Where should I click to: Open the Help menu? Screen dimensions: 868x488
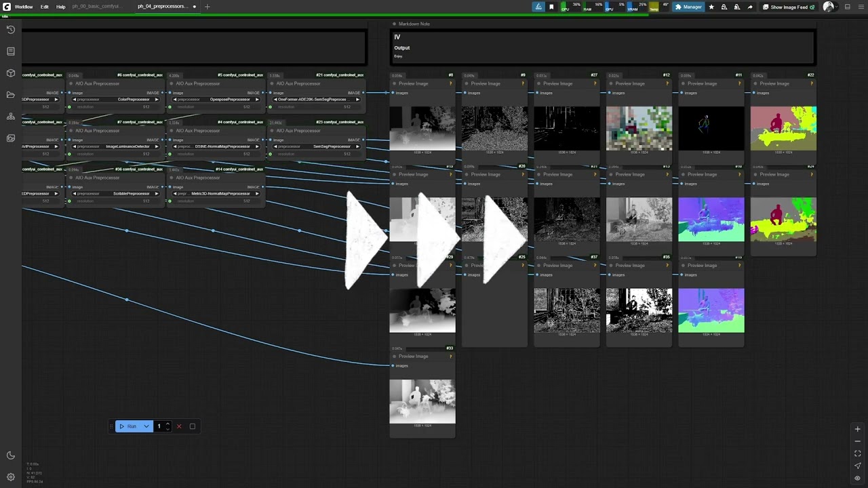(61, 7)
